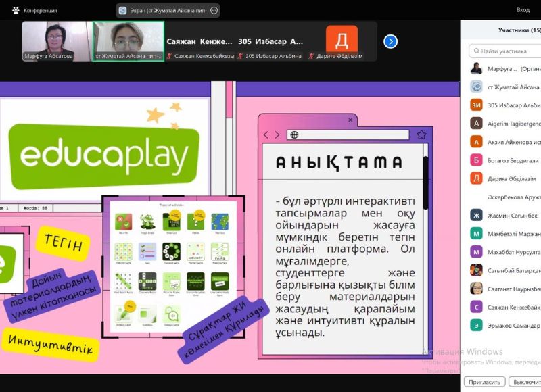
Task: Click the Участники panel header tab
Action: click(519, 30)
